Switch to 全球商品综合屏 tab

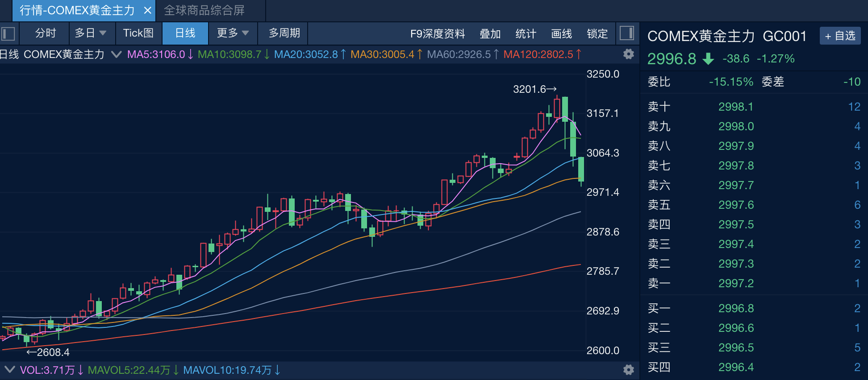[x=204, y=11]
